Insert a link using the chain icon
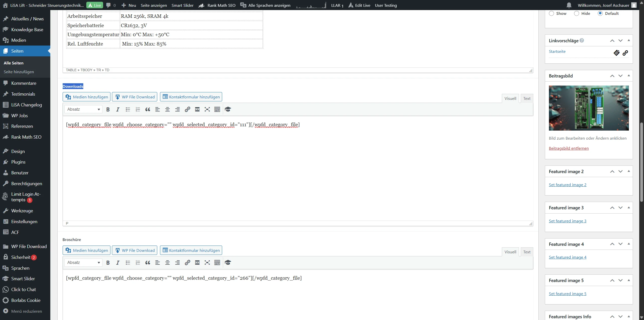Image resolution: width=644 pixels, height=320 pixels. [x=187, y=109]
